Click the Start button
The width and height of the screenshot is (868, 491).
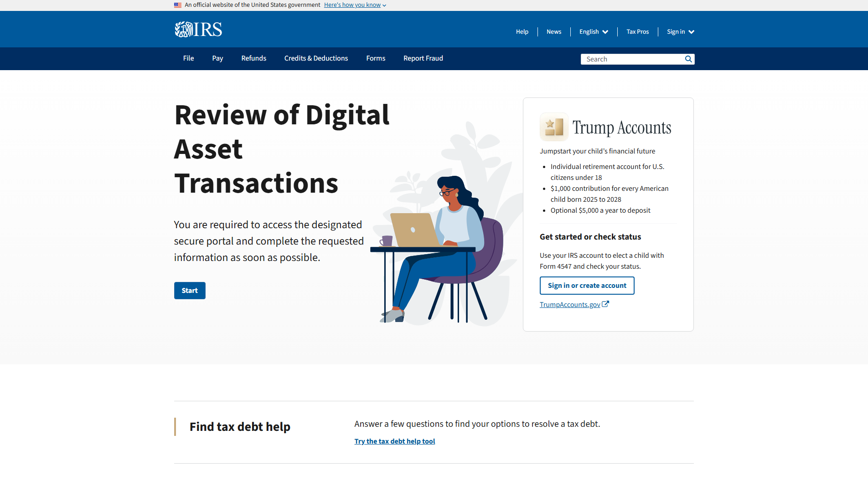coord(190,291)
